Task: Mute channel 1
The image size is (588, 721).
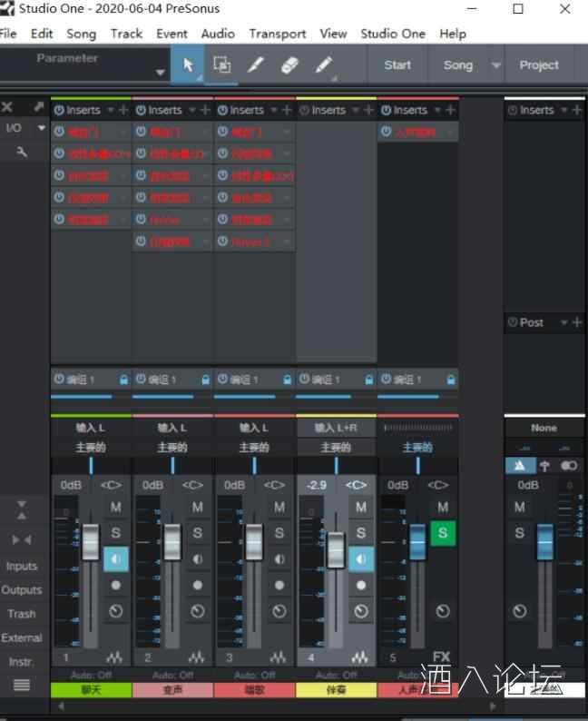Action: [x=116, y=508]
